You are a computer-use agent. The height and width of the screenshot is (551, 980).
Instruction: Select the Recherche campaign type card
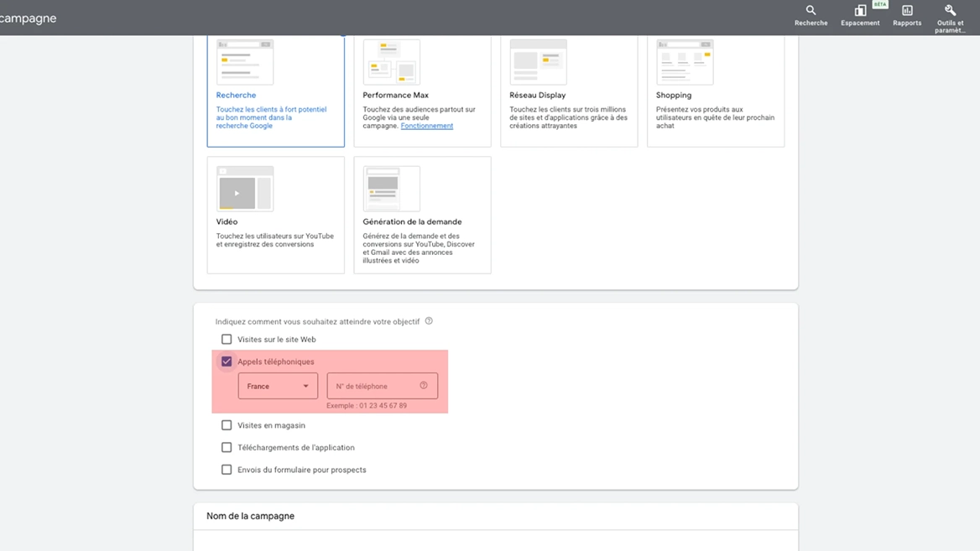point(275,91)
